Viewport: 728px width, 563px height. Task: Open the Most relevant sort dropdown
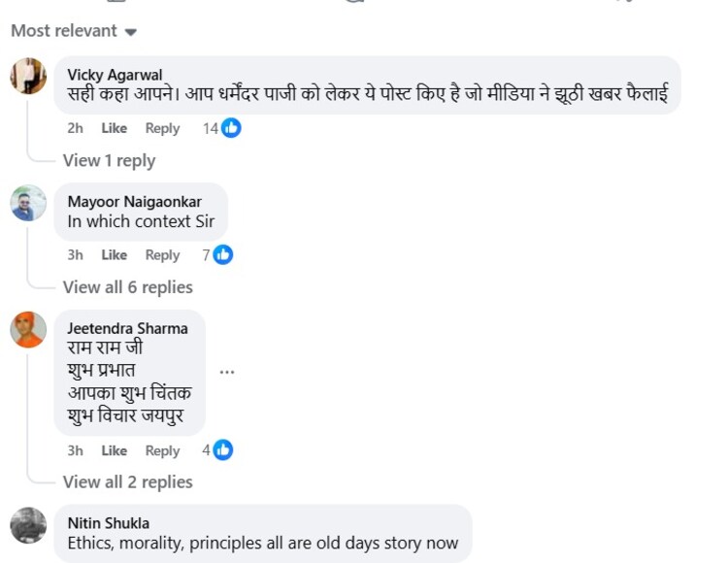coord(74,31)
